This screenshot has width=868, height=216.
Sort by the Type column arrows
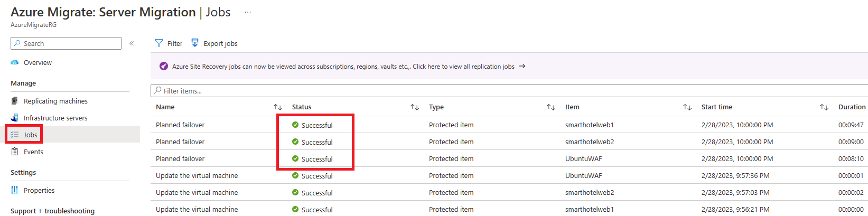point(551,107)
